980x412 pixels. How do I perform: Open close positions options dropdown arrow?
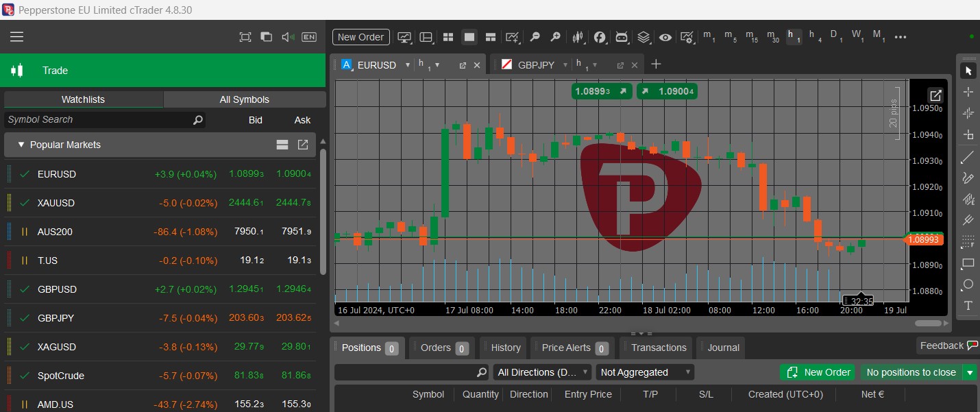point(970,372)
